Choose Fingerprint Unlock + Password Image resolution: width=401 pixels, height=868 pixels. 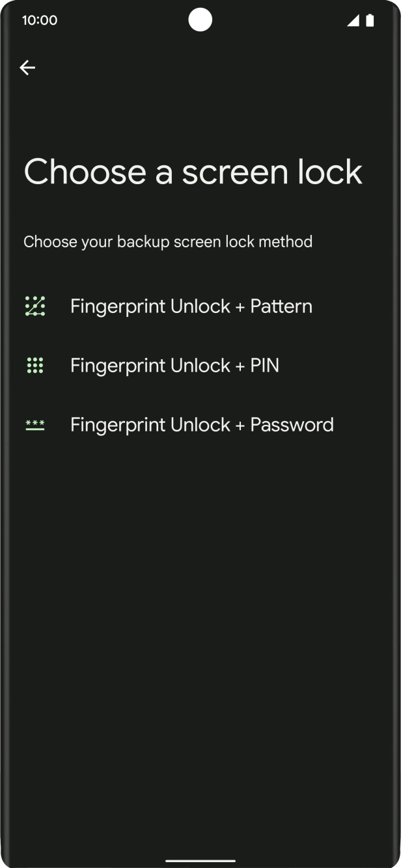tap(202, 424)
